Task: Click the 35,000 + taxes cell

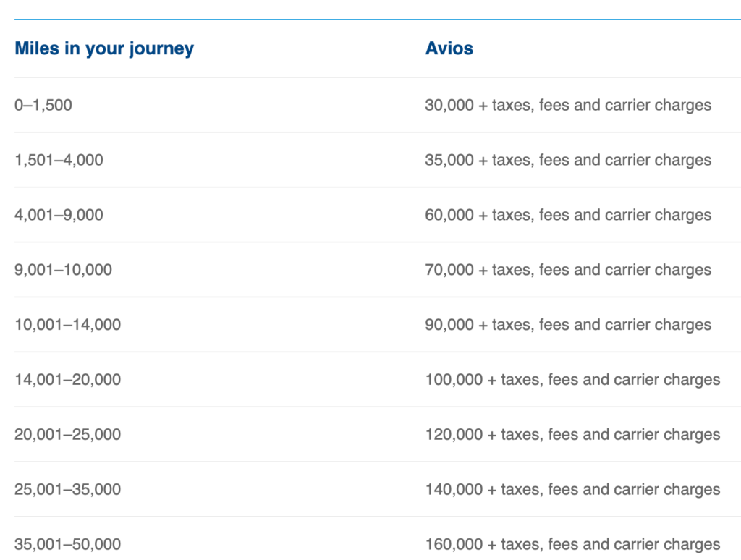Action: (x=568, y=160)
